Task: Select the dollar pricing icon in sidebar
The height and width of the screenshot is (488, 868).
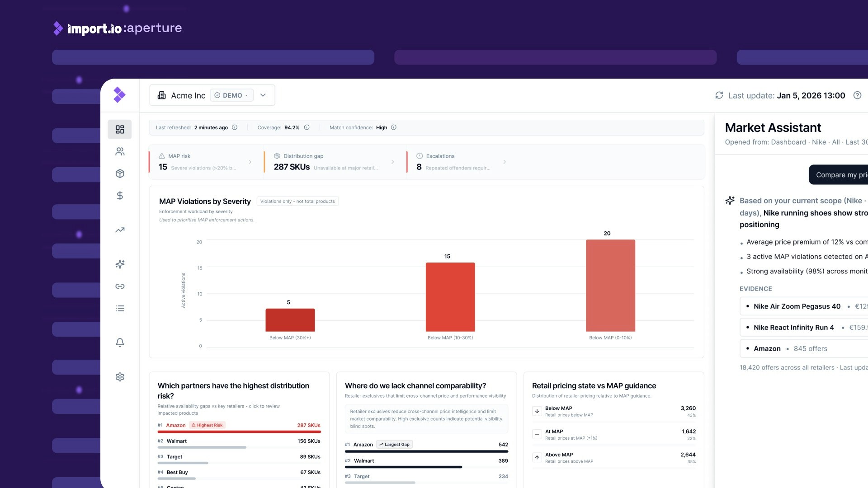Action: pyautogui.click(x=120, y=196)
